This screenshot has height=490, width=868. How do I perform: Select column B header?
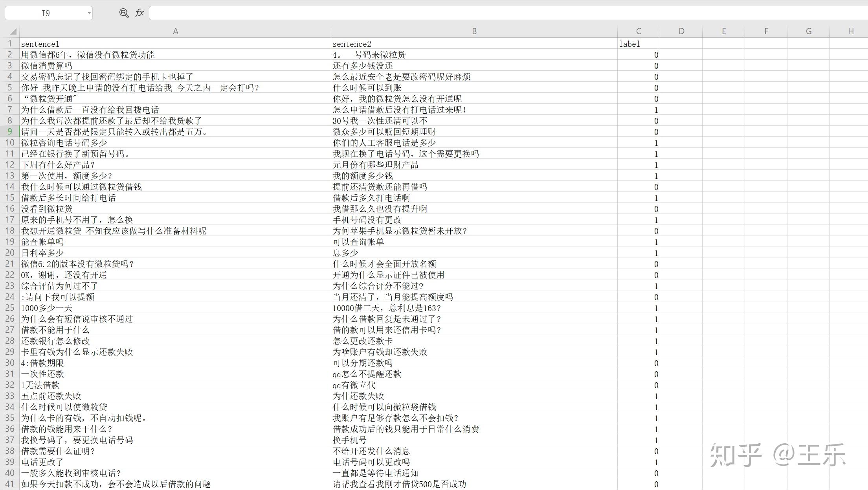[x=473, y=31]
